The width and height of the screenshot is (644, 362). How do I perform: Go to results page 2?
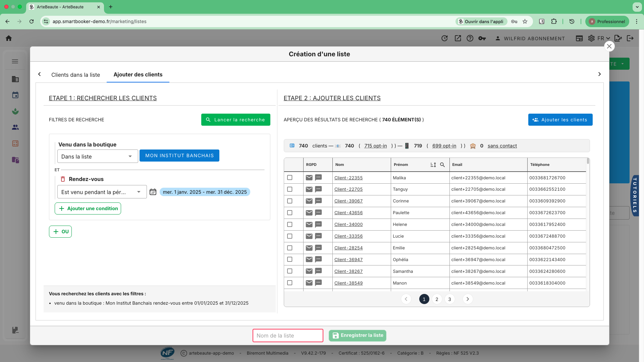[437, 299]
